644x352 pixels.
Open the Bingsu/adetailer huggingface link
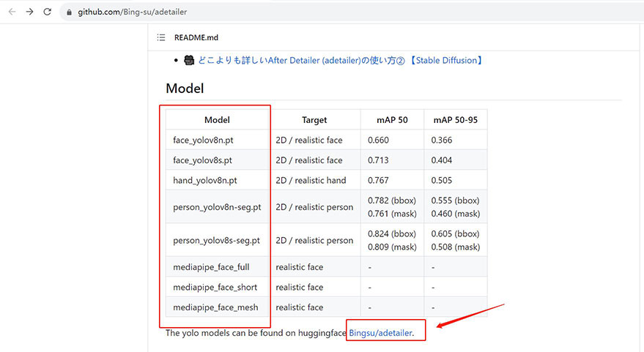[381, 333]
